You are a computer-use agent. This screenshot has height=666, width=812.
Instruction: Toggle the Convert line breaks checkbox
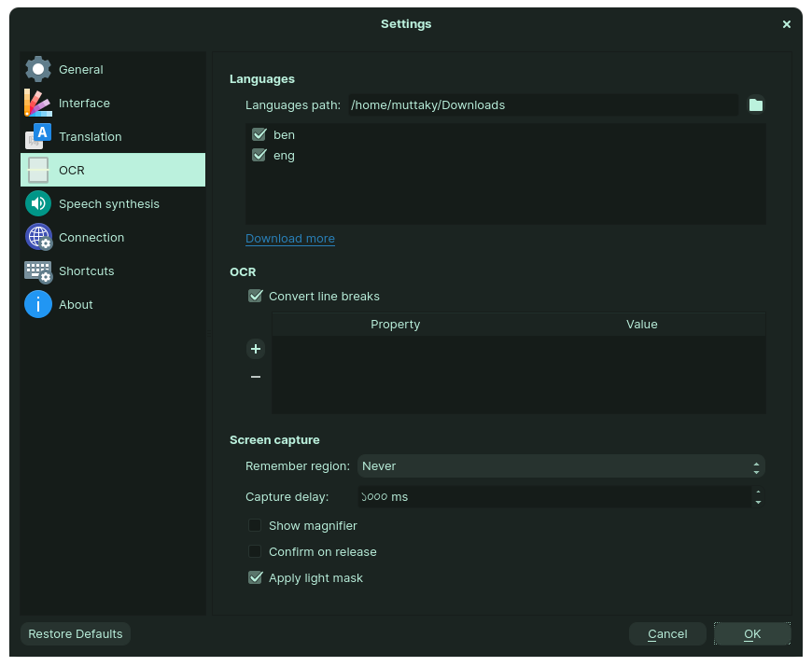[256, 296]
